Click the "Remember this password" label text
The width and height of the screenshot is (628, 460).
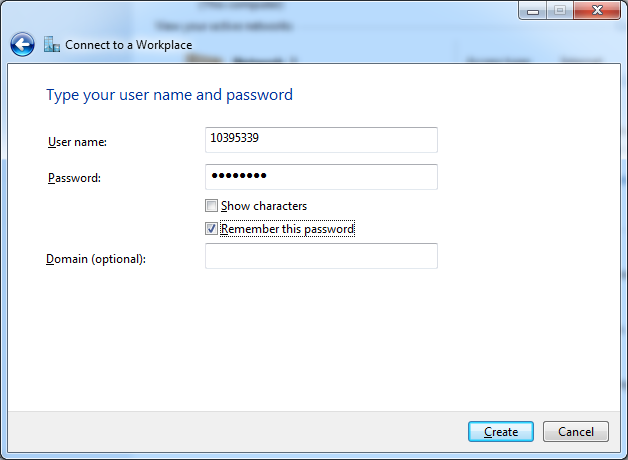[287, 229]
